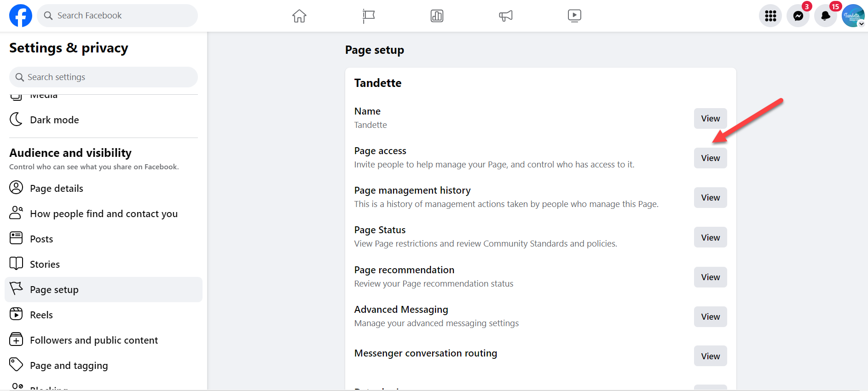Open the Insights chart icon in top nav
Screen dimensions: 868x391
point(437,16)
